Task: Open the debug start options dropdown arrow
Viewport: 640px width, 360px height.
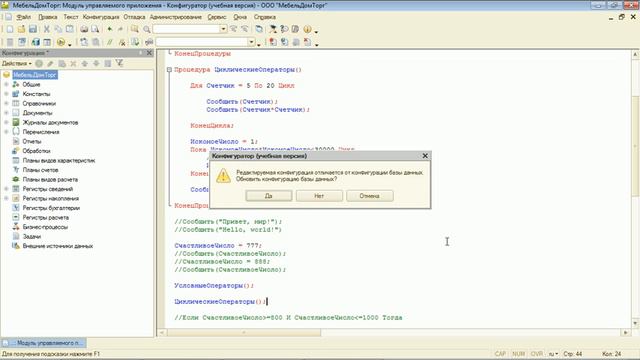Action: (69, 44)
